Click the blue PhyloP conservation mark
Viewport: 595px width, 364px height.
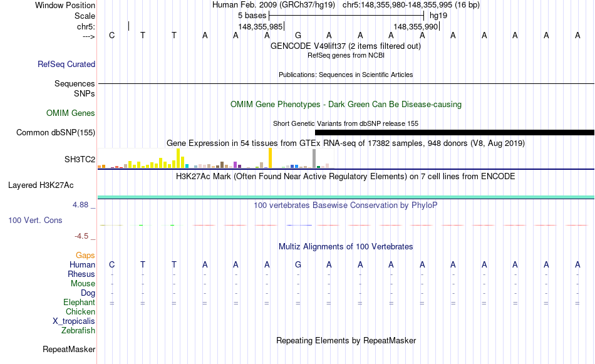point(299,225)
